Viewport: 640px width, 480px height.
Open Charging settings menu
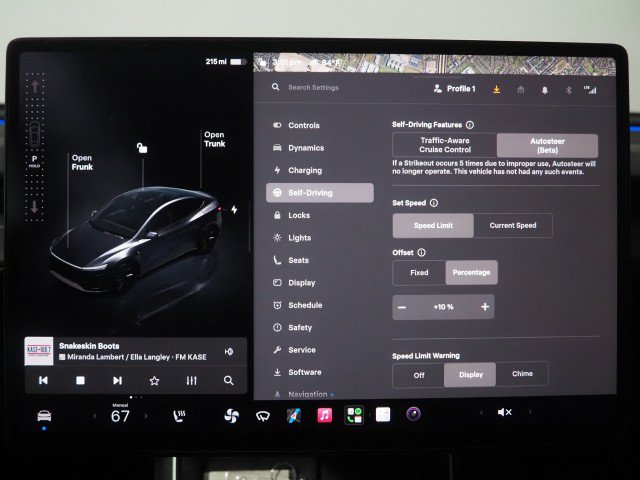[x=320, y=170]
